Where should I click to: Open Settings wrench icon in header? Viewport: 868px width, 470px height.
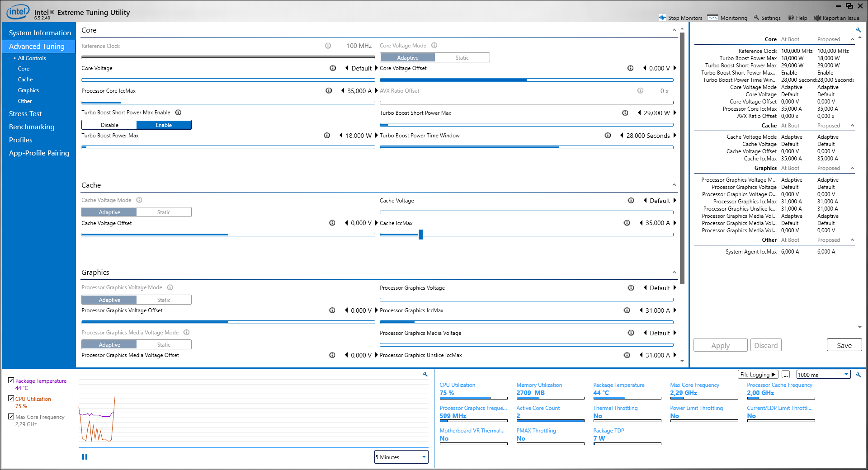click(757, 18)
